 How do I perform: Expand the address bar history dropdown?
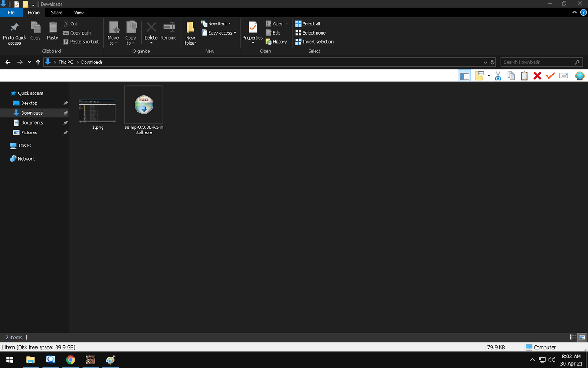(x=486, y=62)
